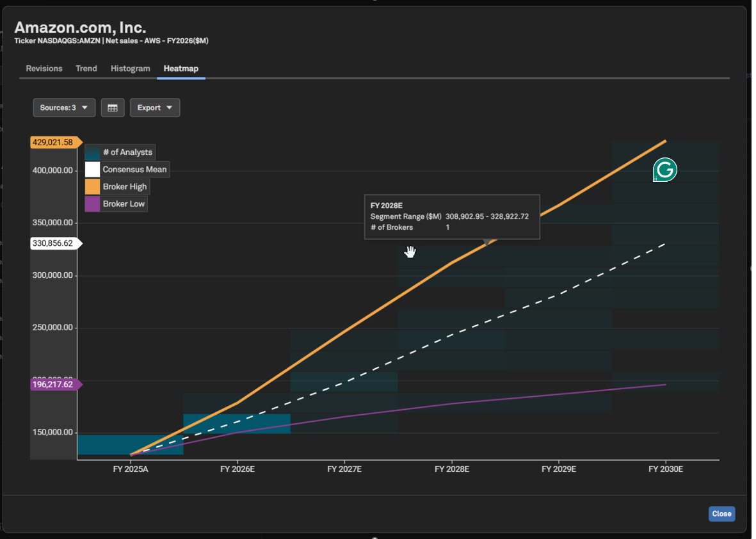
Task: Open the Sources: 3 dropdown
Action: [64, 108]
